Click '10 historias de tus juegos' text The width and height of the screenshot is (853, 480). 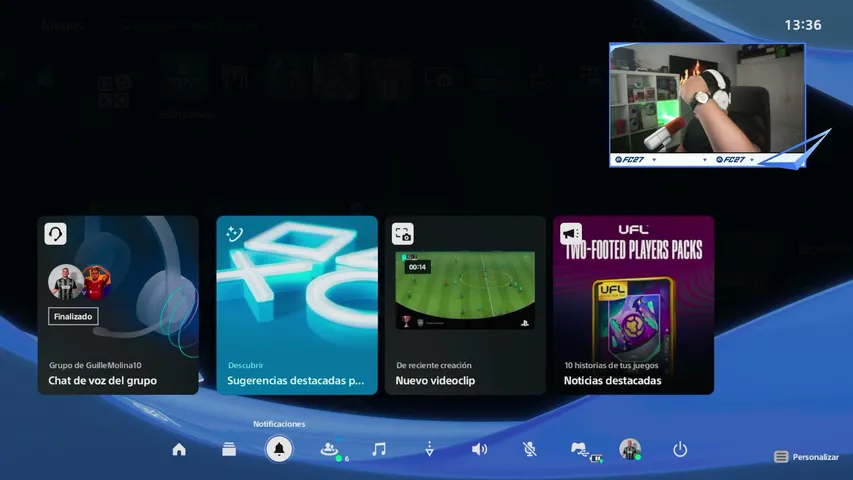pyautogui.click(x=611, y=365)
